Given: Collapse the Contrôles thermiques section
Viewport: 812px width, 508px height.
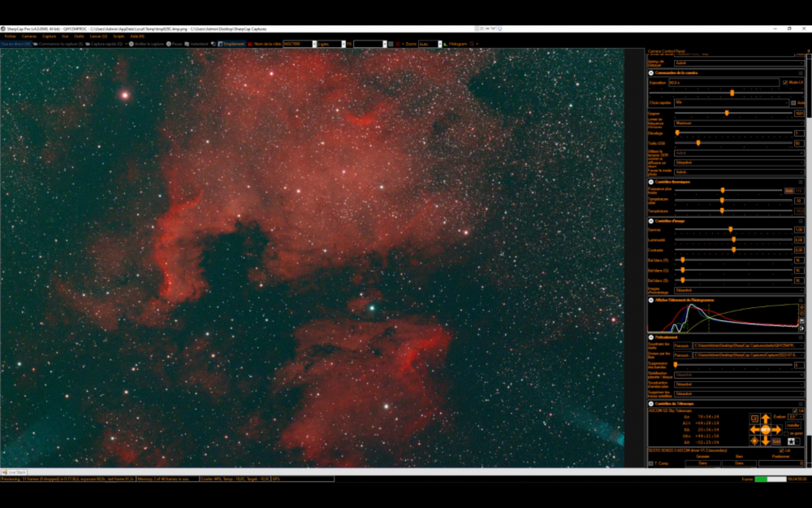Looking at the screenshot, I should tap(651, 182).
